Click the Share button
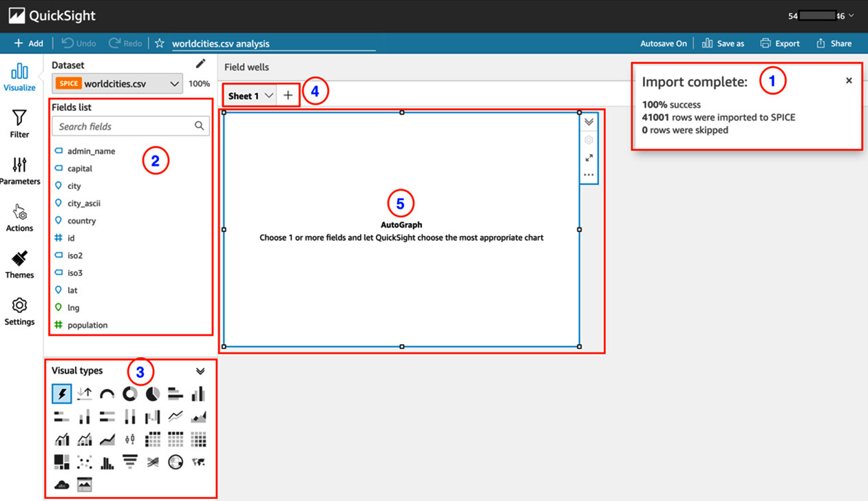The image size is (868, 501). [x=834, y=43]
